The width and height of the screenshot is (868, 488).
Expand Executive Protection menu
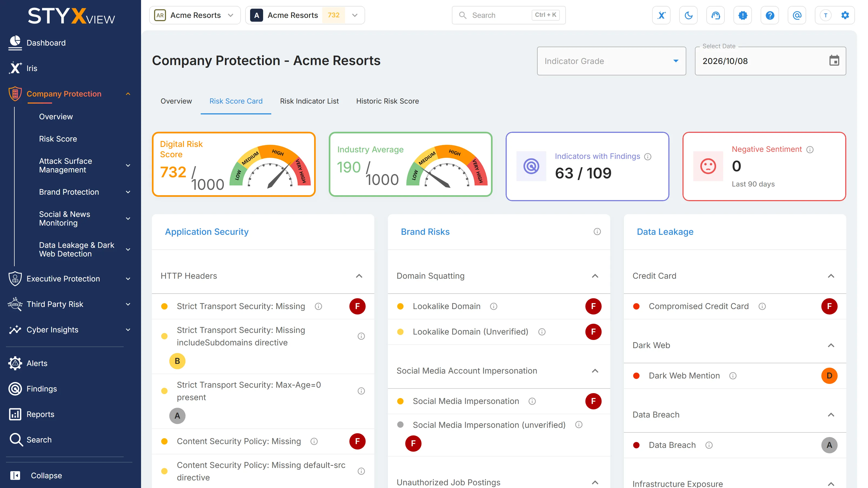(x=128, y=278)
